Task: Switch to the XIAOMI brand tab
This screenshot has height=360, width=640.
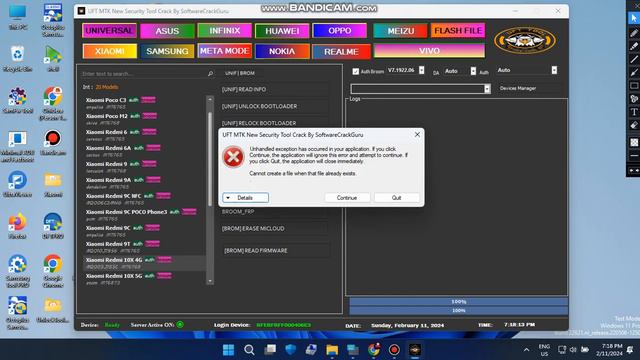Action: click(109, 51)
